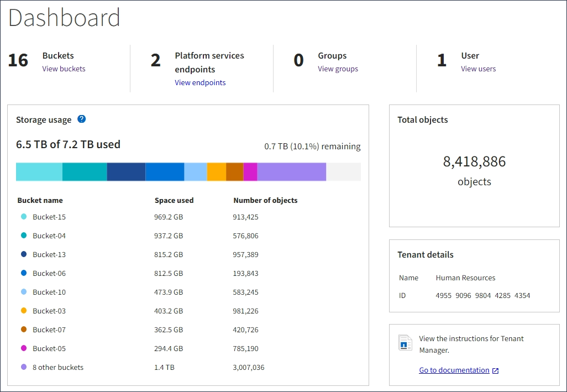The height and width of the screenshot is (392, 567).
Task: Open the View groups link
Action: (338, 69)
